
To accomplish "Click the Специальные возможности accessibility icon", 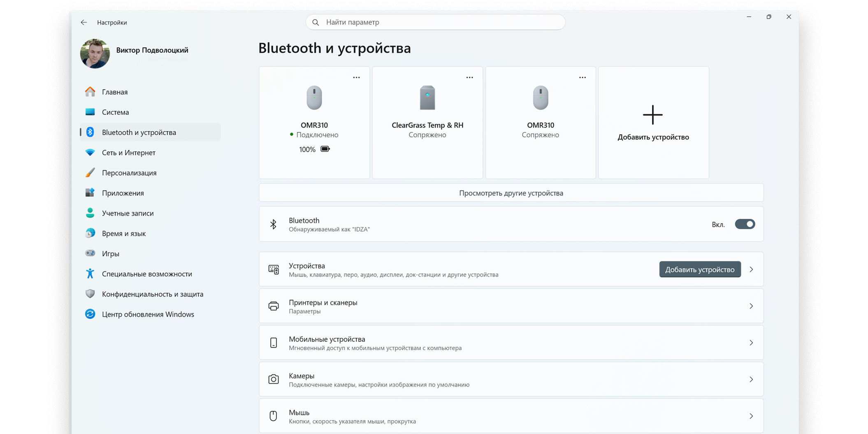I will pos(90,274).
